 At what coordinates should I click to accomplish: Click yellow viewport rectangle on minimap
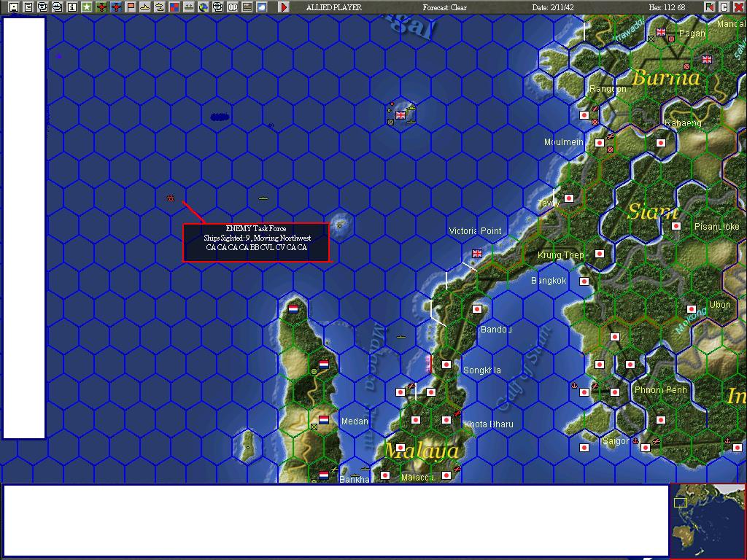point(681,502)
